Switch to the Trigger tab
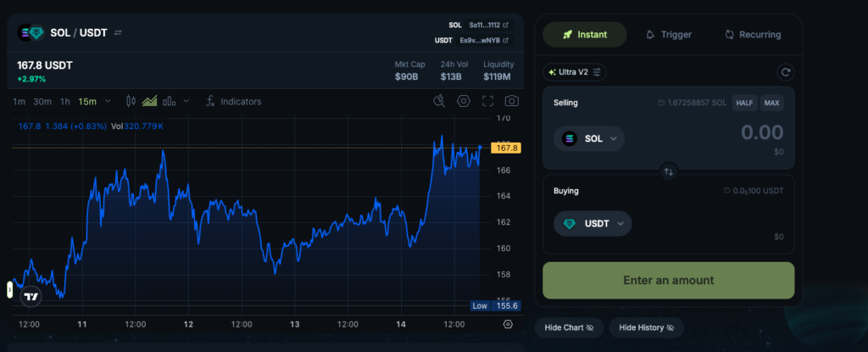This screenshot has height=352, width=868. (x=669, y=35)
